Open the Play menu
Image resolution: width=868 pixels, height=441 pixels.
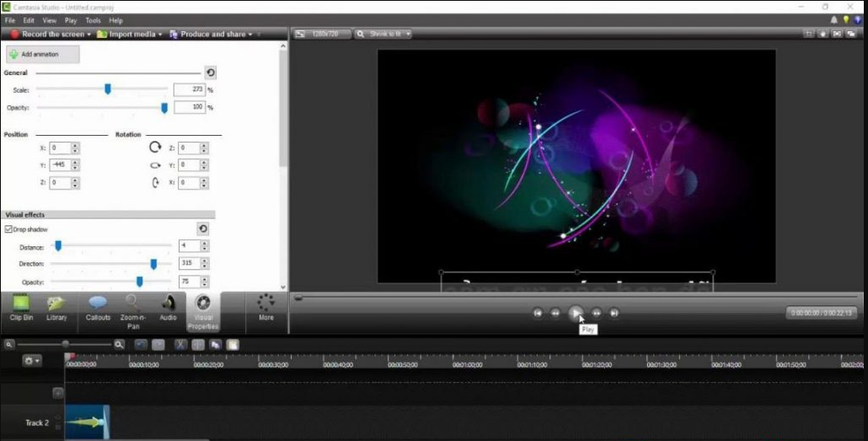(71, 20)
